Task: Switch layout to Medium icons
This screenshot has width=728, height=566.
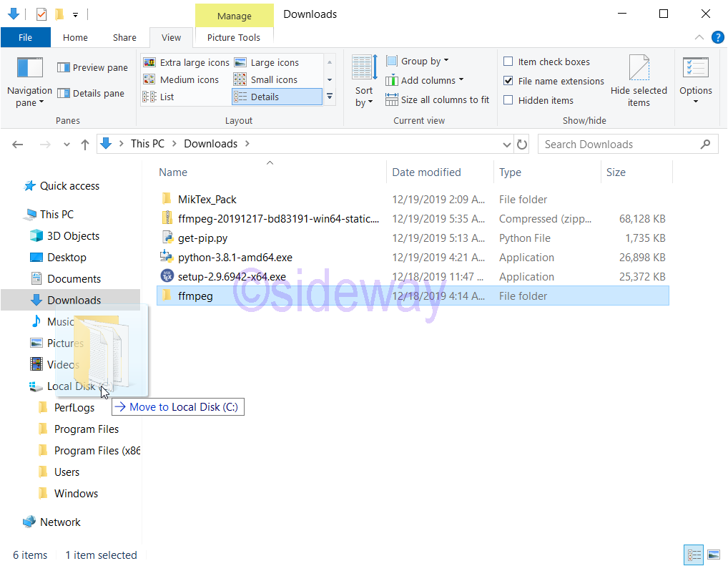Action: tap(181, 79)
